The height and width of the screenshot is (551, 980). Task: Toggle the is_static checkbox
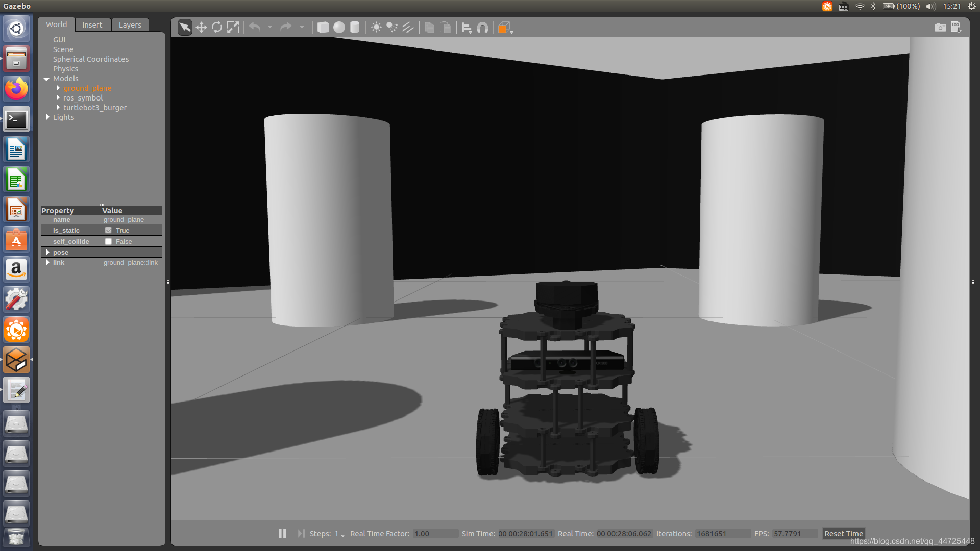point(108,231)
